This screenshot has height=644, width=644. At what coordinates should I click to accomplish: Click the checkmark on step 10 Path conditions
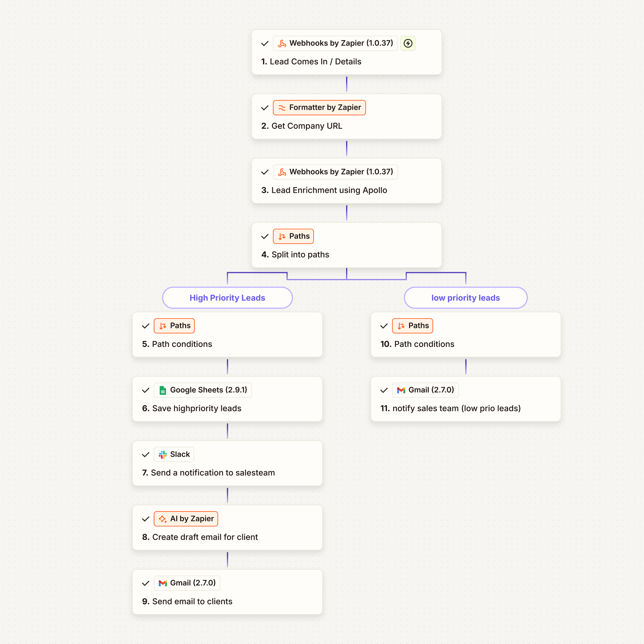coord(384,326)
